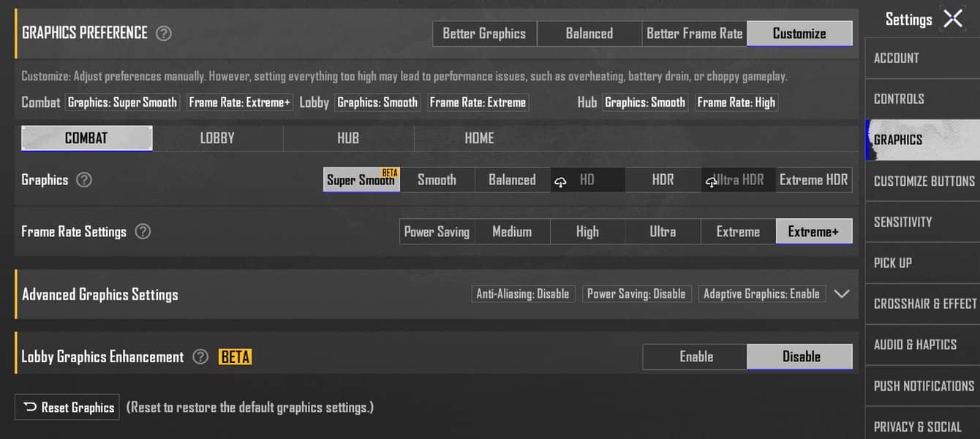
Task: Open Frame Rate Settings help icon
Action: pos(143,232)
